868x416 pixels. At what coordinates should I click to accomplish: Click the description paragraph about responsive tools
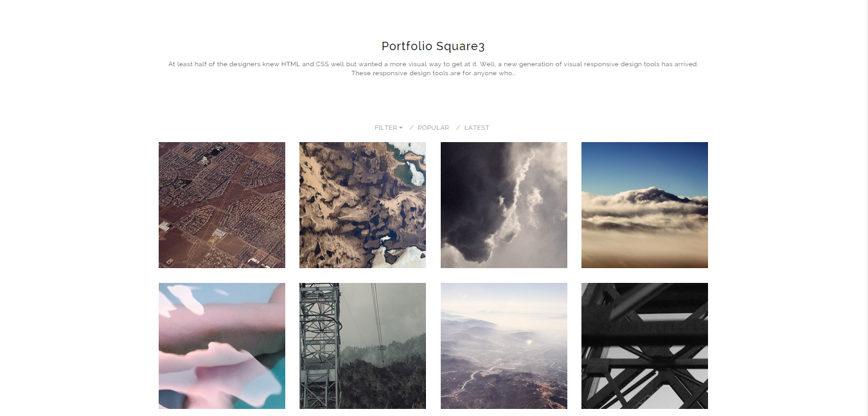(433, 69)
